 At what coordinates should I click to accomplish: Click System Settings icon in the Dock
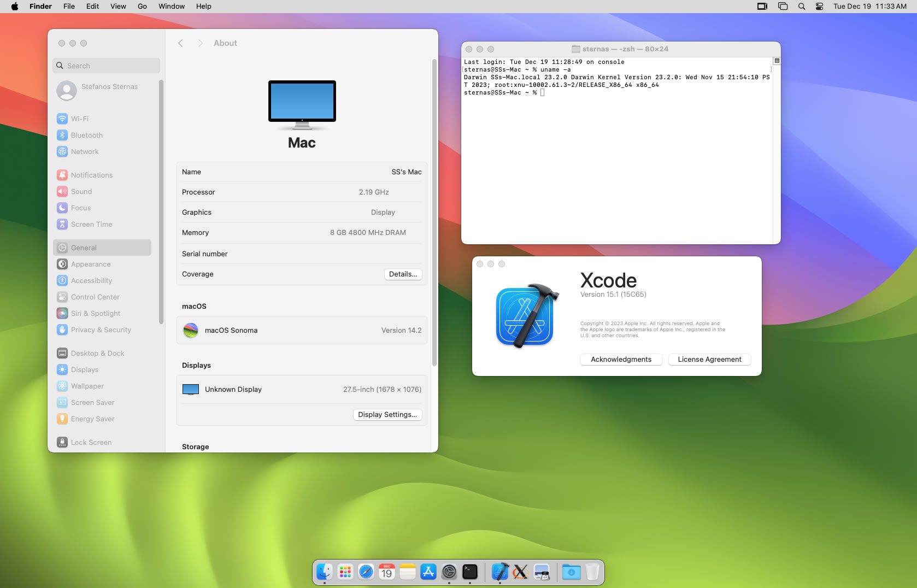pyautogui.click(x=449, y=572)
